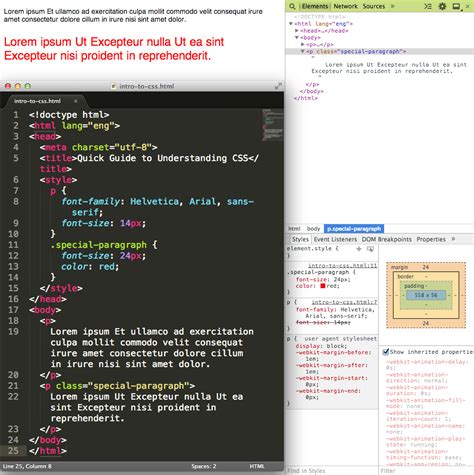The image size is (474, 475).
Task: Click body in the DOM breadcrumb
Action: [x=313, y=229]
